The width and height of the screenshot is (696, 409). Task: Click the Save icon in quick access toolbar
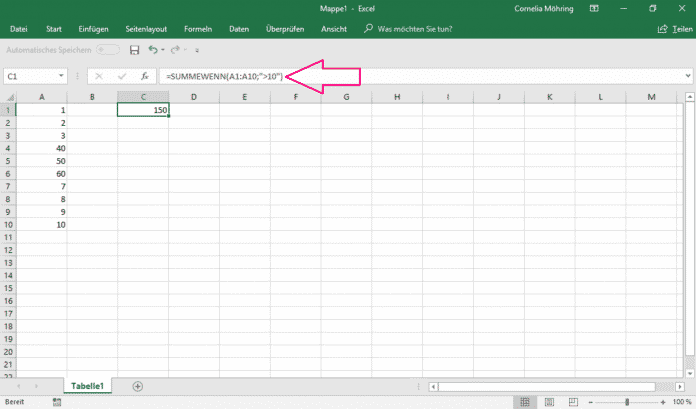pyautogui.click(x=134, y=49)
